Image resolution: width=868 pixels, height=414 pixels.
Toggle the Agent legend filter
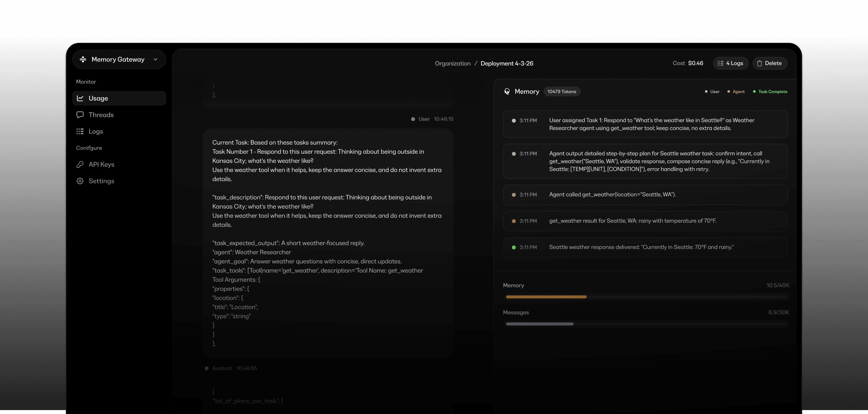pos(736,91)
